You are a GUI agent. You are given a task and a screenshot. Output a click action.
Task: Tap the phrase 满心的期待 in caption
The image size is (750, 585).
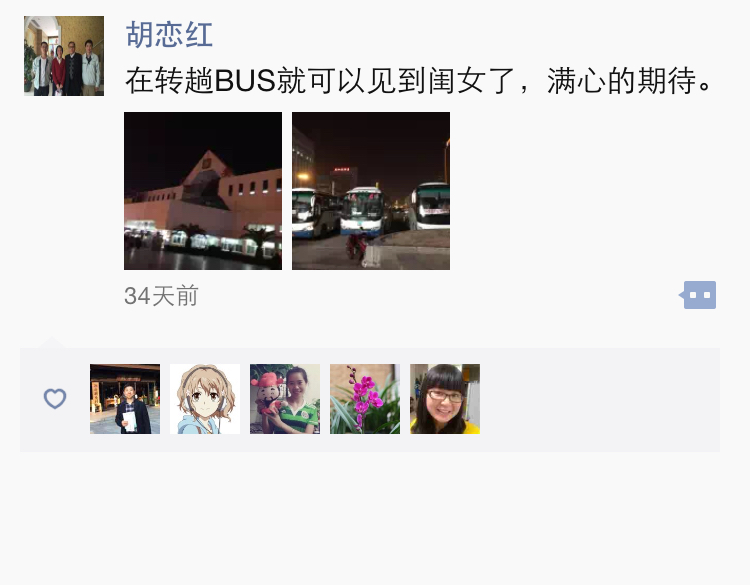coord(622,80)
